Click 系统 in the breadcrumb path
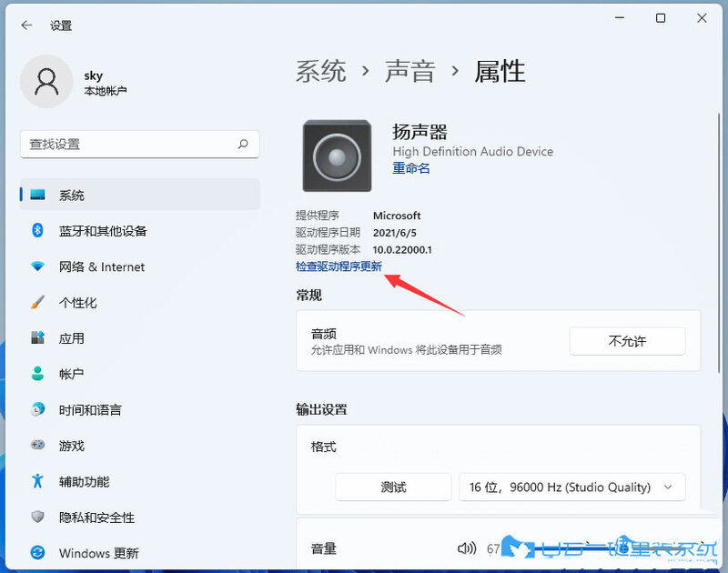728x573 pixels. (320, 71)
